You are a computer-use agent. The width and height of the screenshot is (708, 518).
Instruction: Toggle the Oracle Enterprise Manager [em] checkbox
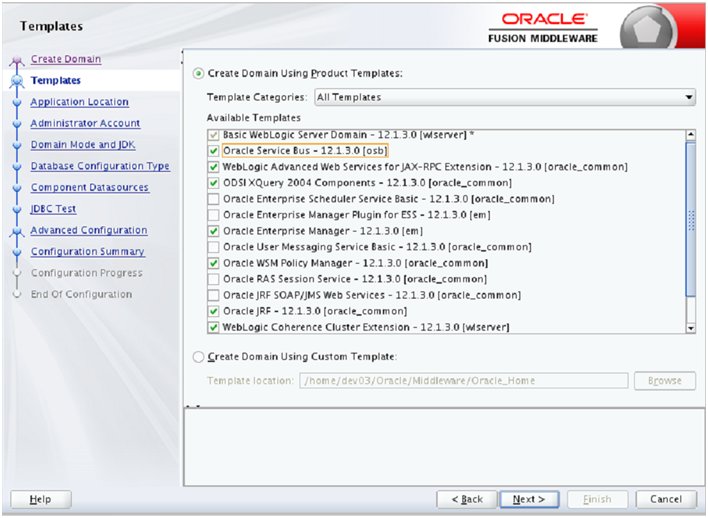point(213,231)
